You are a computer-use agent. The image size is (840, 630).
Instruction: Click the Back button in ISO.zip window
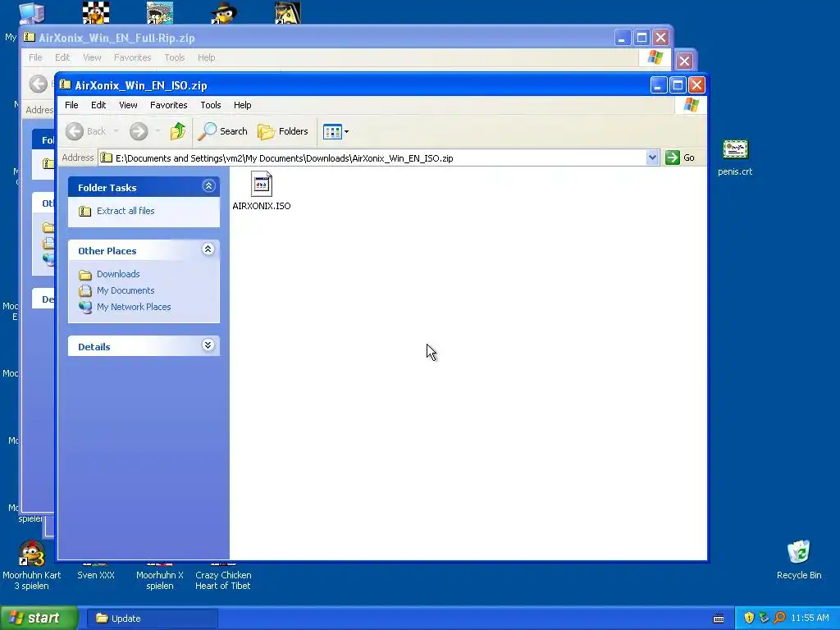click(x=85, y=131)
